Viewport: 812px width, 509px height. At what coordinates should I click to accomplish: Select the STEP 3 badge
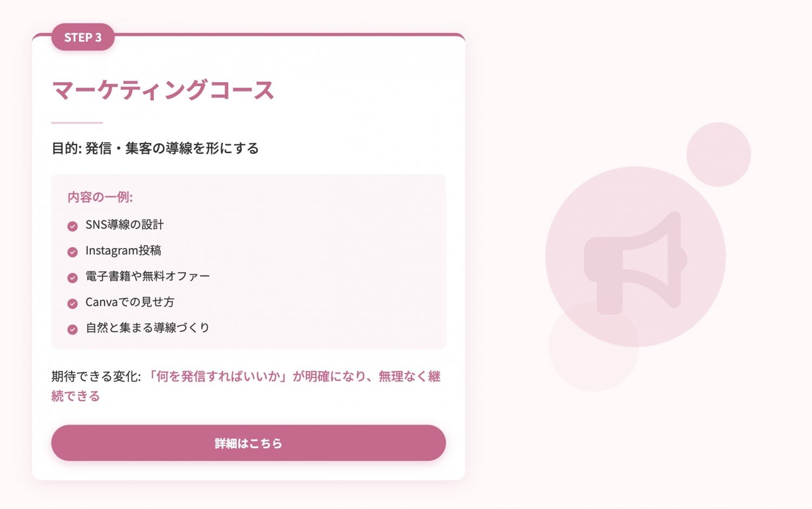pos(82,37)
